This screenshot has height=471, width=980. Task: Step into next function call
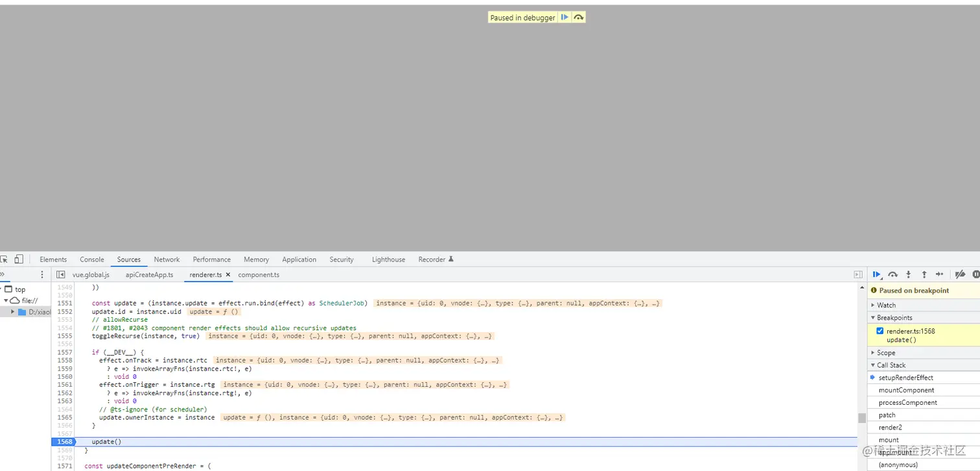(x=909, y=274)
